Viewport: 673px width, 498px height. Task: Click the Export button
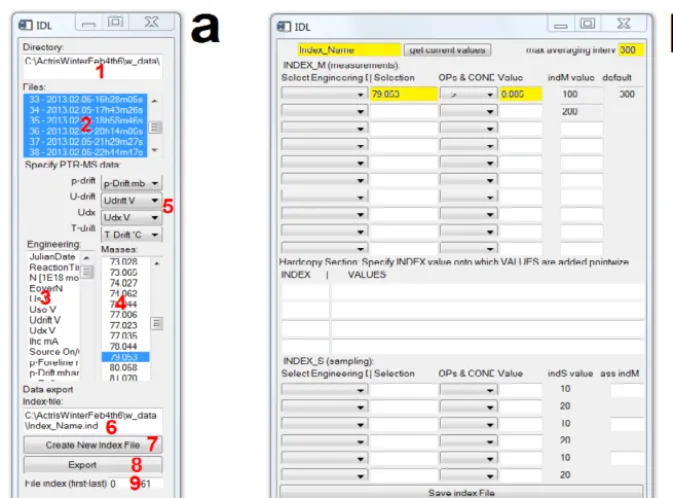93,465
